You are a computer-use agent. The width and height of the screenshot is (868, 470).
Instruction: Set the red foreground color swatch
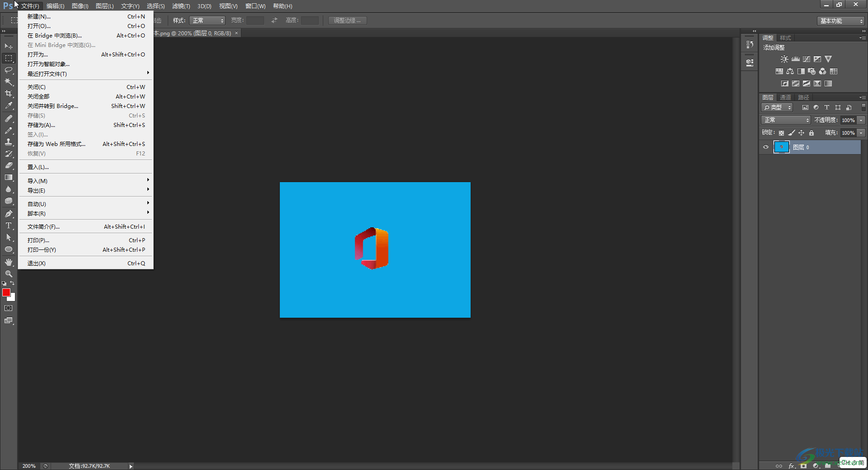coord(6,292)
